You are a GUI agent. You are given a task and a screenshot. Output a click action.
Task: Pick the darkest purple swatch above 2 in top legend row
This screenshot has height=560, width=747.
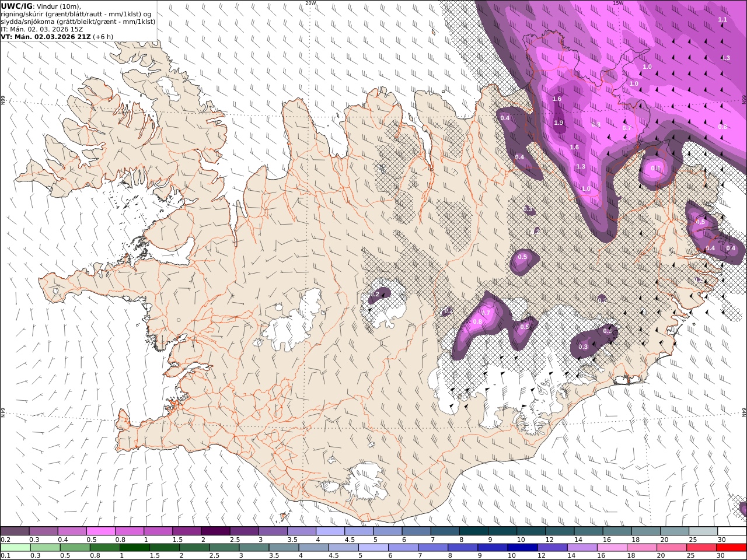(x=215, y=531)
